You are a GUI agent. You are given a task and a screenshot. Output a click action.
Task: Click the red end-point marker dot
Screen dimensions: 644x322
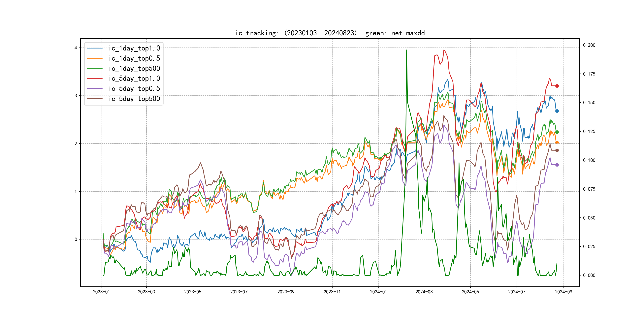point(557,86)
